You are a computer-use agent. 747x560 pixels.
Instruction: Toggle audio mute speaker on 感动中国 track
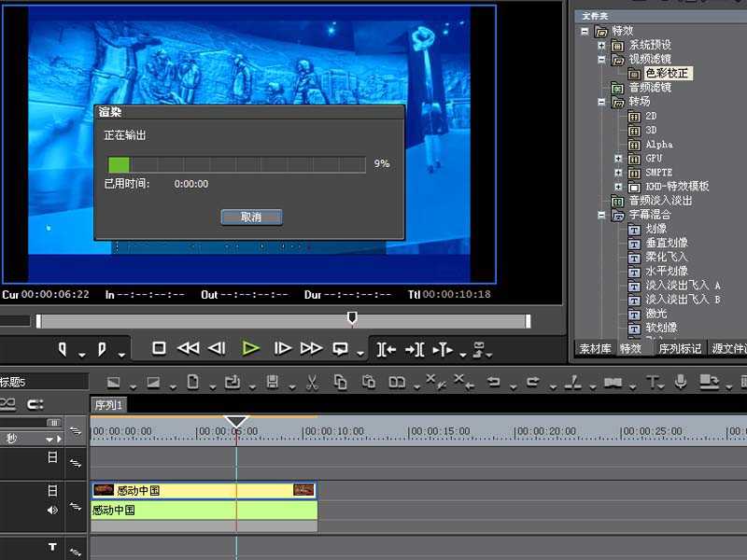click(53, 511)
